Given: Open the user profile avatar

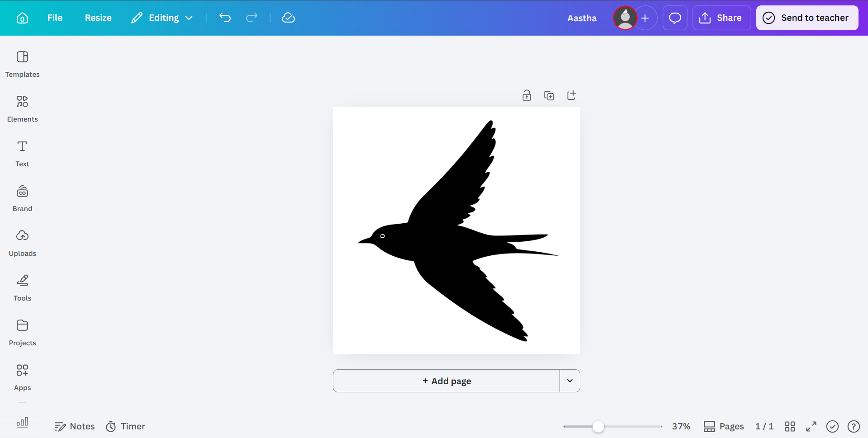Looking at the screenshot, I should [x=625, y=18].
